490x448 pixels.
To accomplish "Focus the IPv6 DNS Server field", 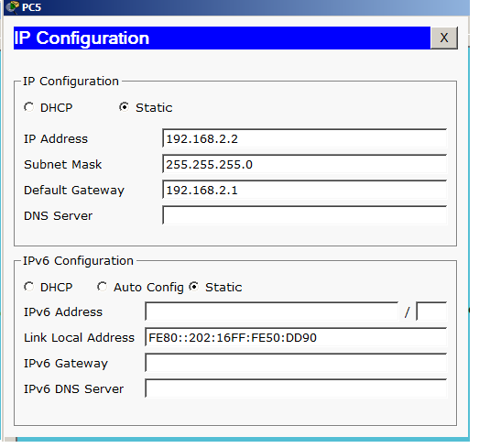I will [296, 388].
